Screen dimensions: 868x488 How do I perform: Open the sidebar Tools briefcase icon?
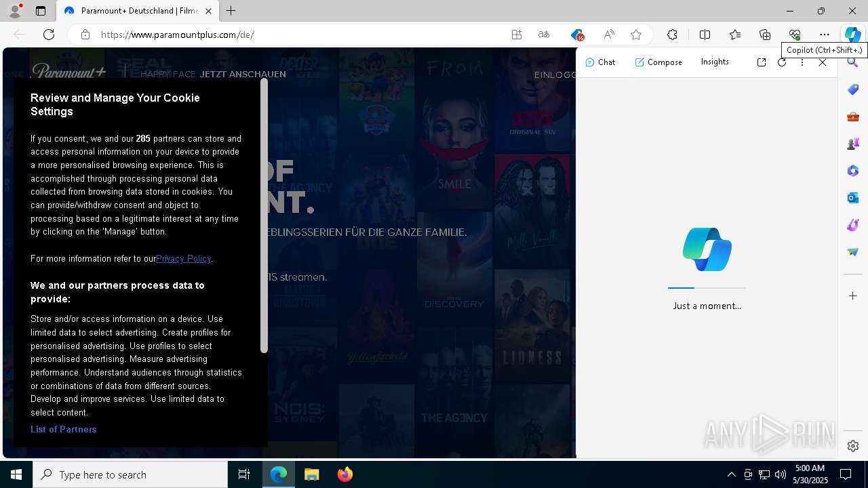point(853,117)
